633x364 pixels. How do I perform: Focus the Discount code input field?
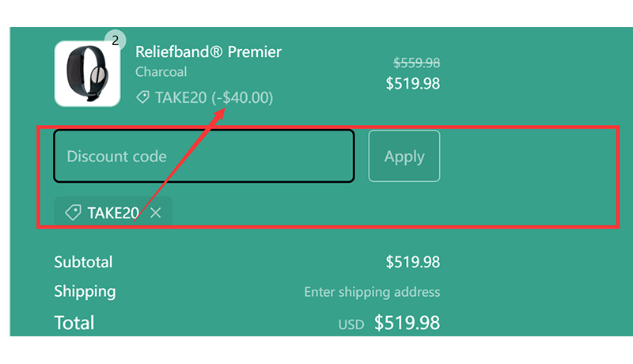(x=203, y=156)
